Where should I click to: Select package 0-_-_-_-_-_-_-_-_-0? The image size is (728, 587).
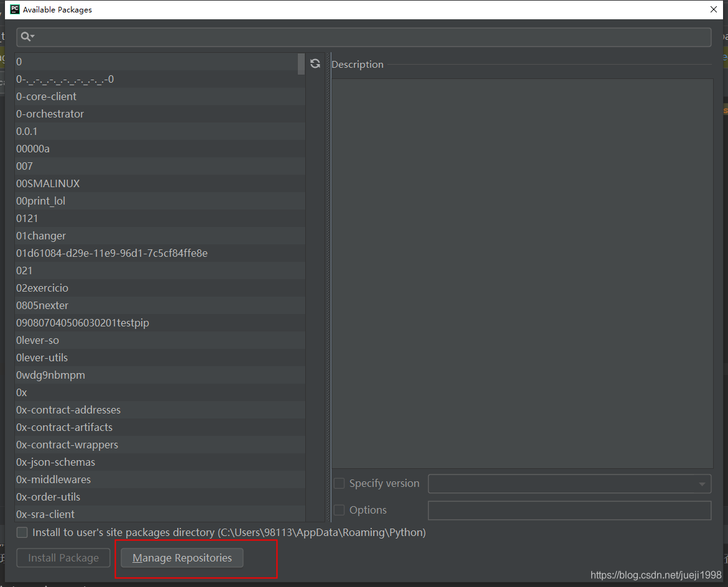point(160,79)
